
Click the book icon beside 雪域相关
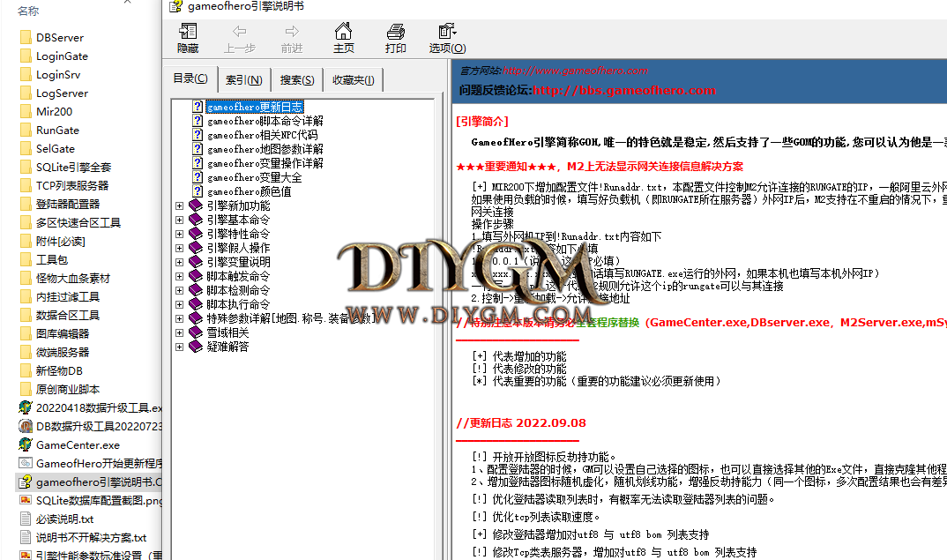click(195, 332)
